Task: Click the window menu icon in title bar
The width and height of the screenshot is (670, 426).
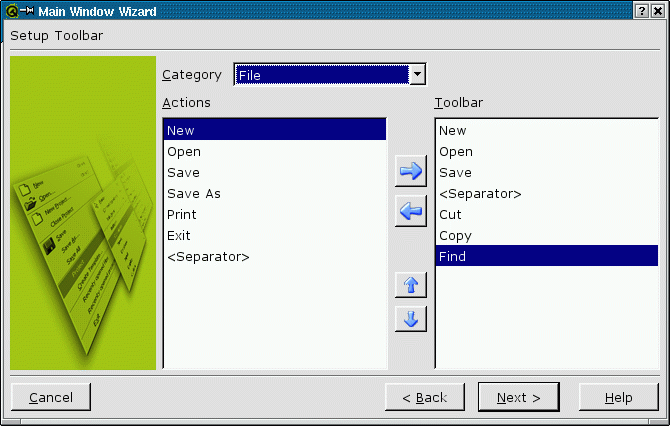Action: coord(11,10)
